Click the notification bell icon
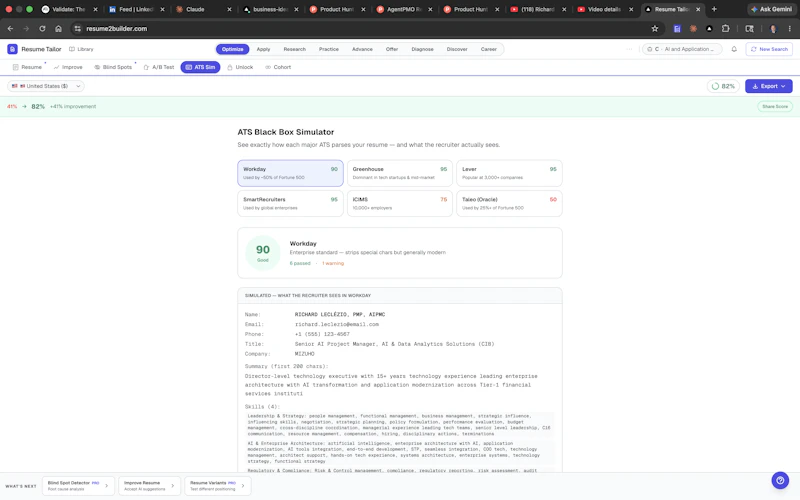 point(734,49)
